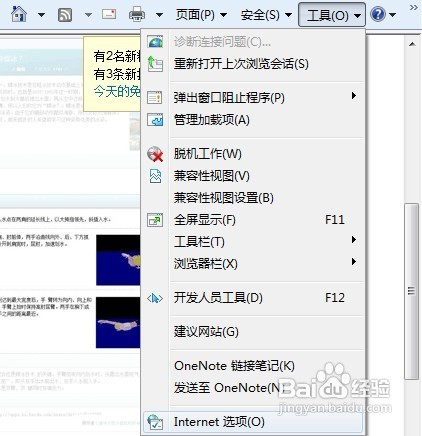Click the Internet 选项 globe icon
Screen dimensions: 422x436
pyautogui.click(x=155, y=422)
